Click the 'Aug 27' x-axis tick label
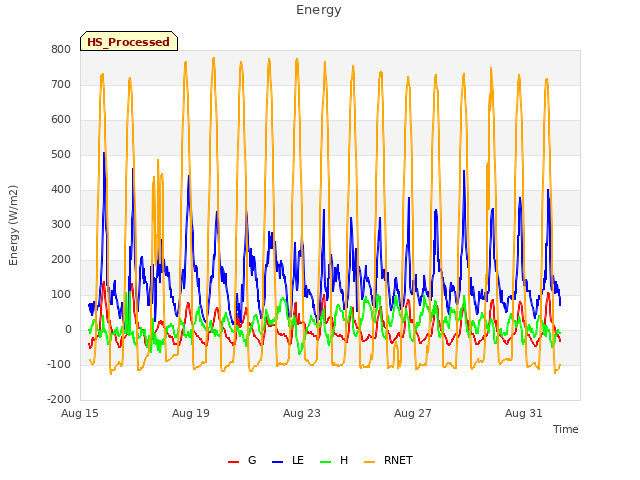Viewport: 640px width, 480px height. click(x=413, y=413)
